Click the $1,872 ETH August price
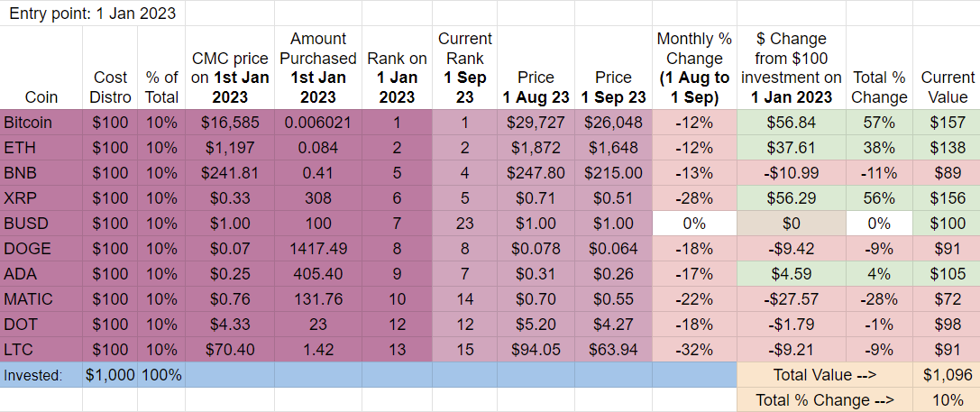The image size is (980, 412). [x=536, y=148]
